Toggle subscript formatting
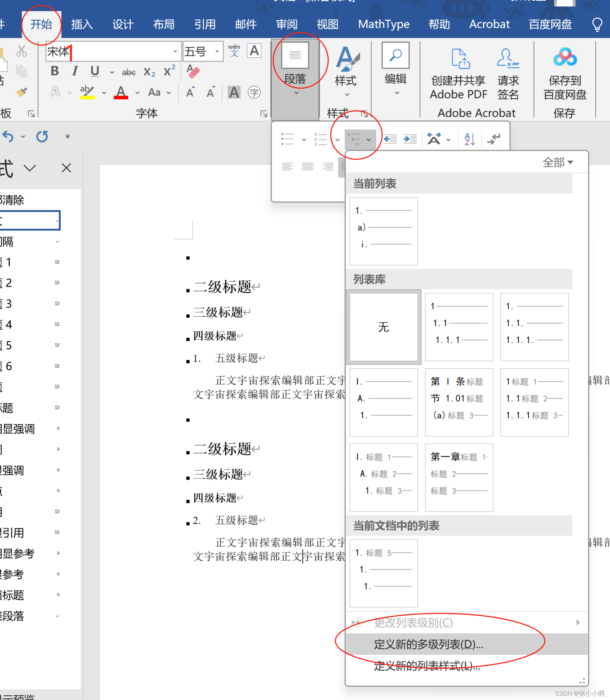The height and width of the screenshot is (700, 610). [x=149, y=72]
